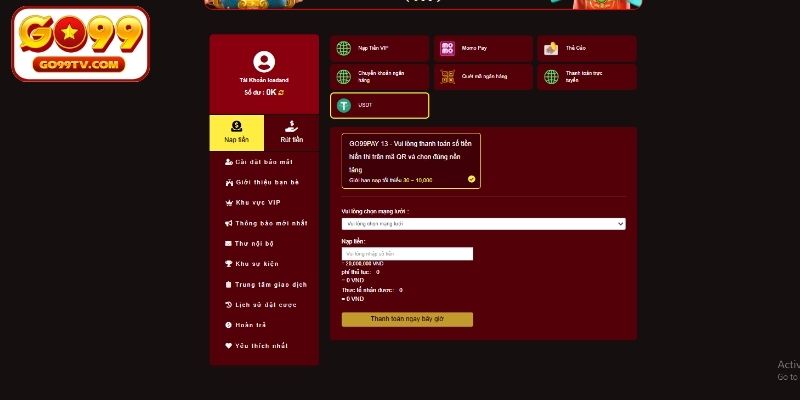Switch to the Nạp tiền tab
Screen dimensions: 800x400
[x=237, y=133]
